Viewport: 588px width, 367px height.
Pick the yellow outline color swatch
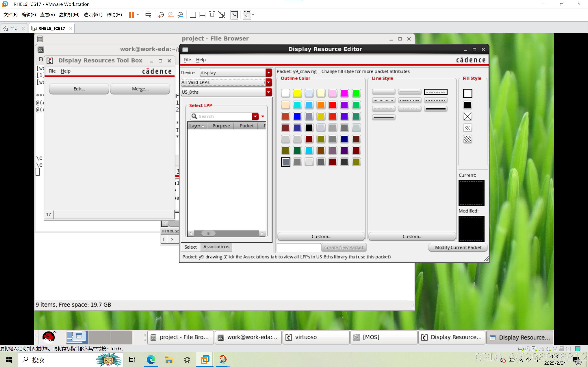297,93
